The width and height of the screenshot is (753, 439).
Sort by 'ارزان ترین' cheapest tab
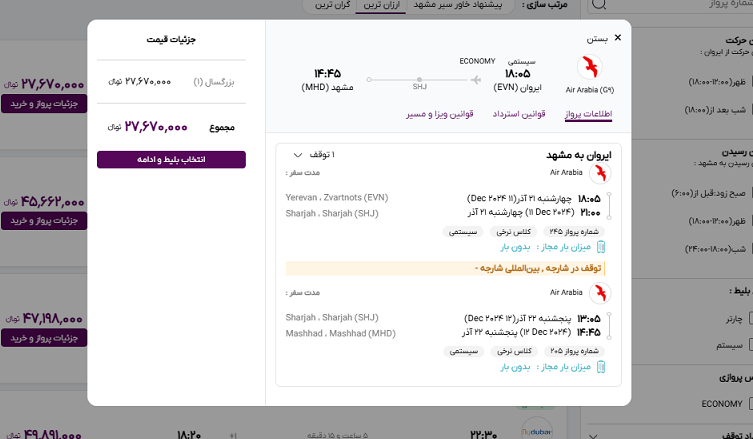381,5
